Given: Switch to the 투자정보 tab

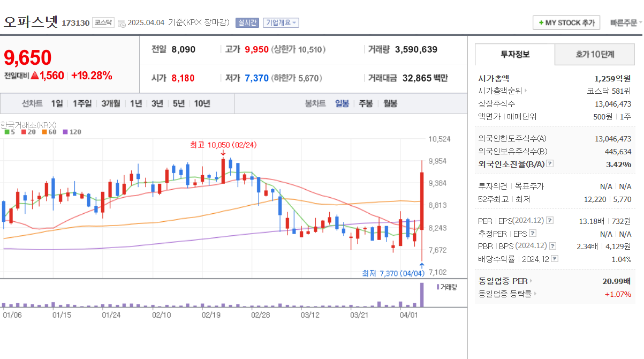Looking at the screenshot, I should tap(515, 54).
